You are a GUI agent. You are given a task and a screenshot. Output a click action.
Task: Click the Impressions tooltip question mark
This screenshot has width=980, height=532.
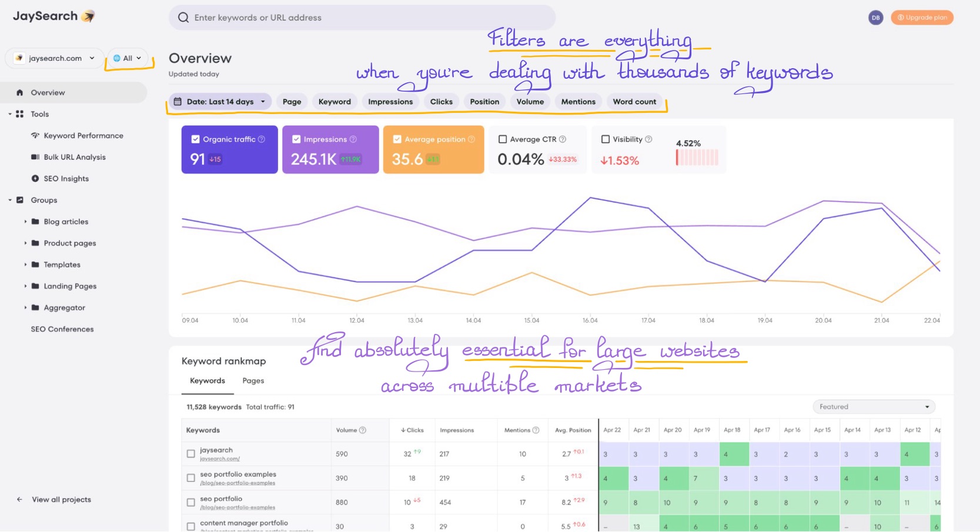coord(352,139)
